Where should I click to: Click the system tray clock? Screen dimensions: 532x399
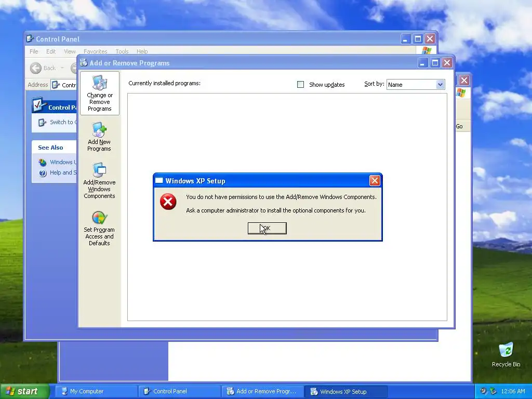[513, 391]
